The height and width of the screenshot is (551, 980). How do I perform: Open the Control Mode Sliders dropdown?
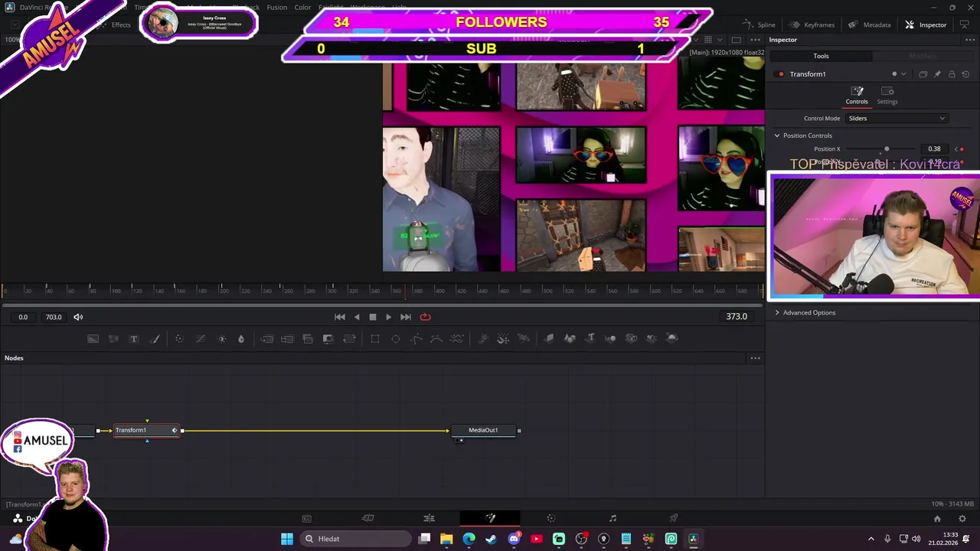pyautogui.click(x=897, y=119)
